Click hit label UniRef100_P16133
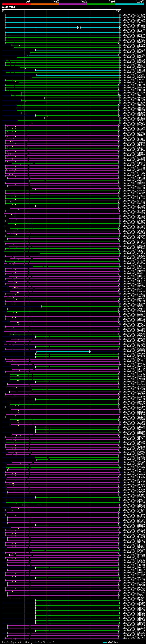146x644 pixels. click(x=134, y=42)
